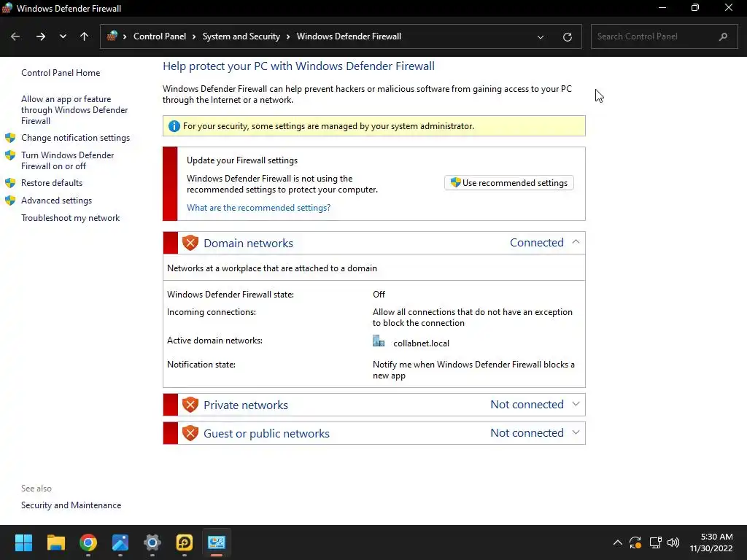The width and height of the screenshot is (747, 560).
Task: Open File Explorer from taskbar
Action: [x=55, y=542]
